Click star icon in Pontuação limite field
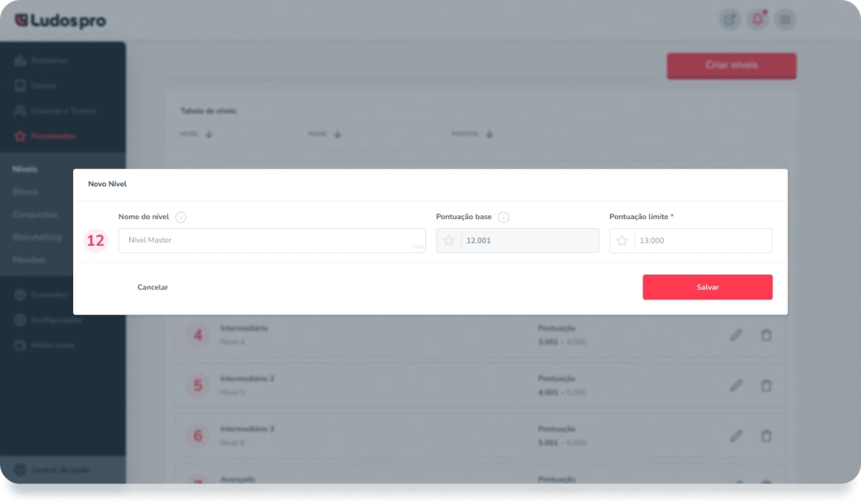Image resolution: width=861 pixels, height=504 pixels. [x=622, y=241]
